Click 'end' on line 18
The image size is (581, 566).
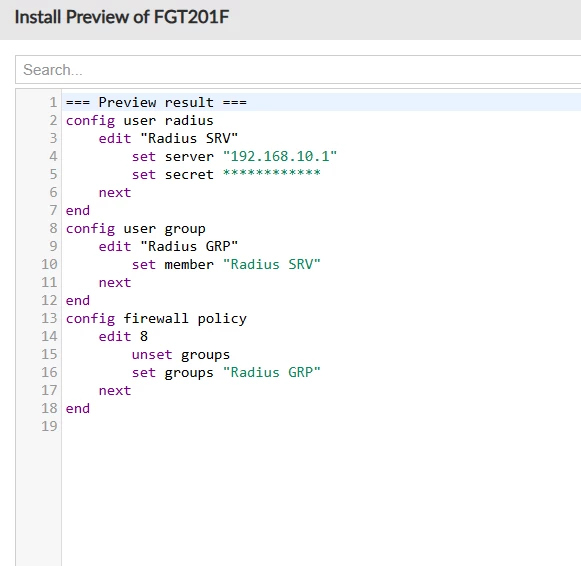pyautogui.click(x=78, y=408)
